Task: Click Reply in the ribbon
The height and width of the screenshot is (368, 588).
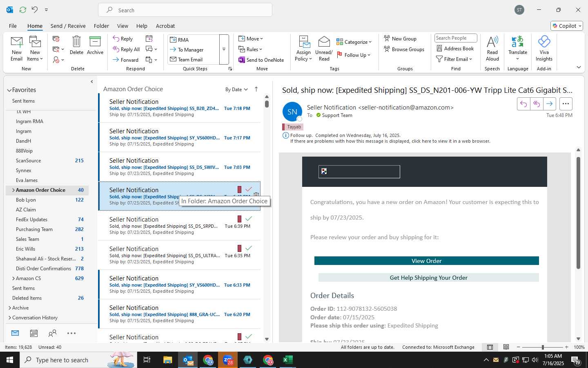Action: (x=123, y=39)
